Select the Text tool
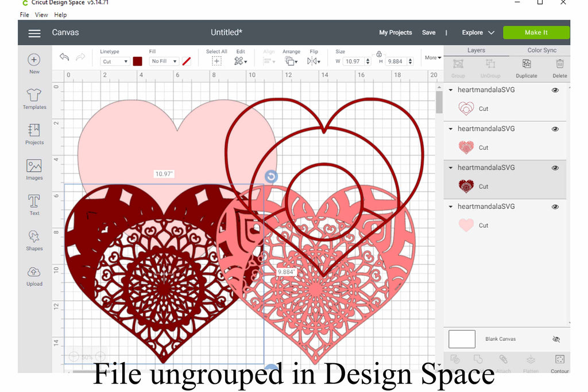Screen dimensions: 588x392 [x=34, y=205]
